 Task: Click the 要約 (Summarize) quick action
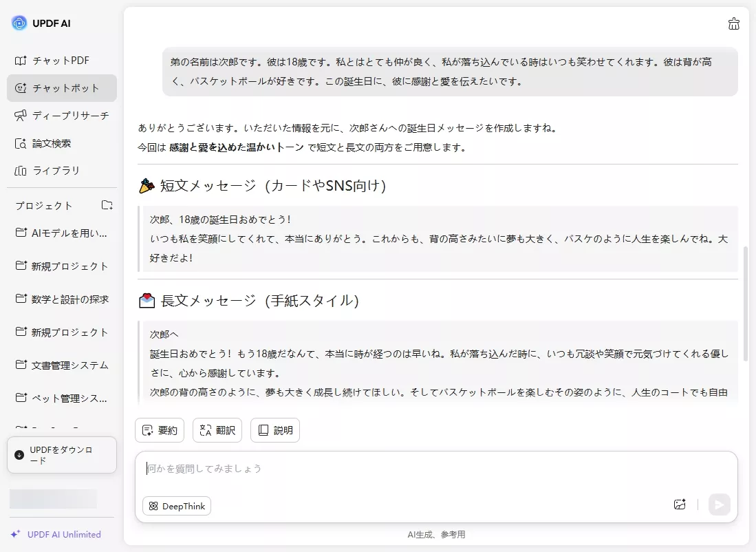159,430
